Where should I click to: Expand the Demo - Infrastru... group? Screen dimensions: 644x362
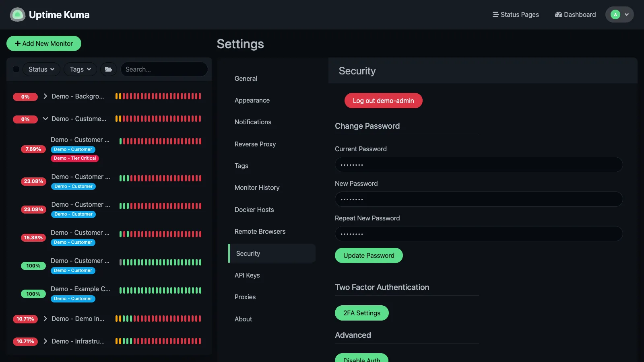click(x=45, y=341)
